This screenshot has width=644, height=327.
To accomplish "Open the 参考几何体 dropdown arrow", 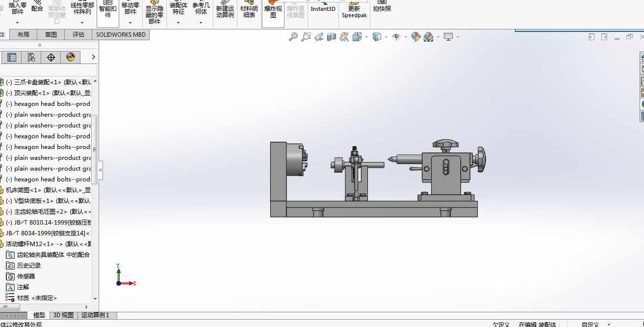I will pyautogui.click(x=201, y=23).
